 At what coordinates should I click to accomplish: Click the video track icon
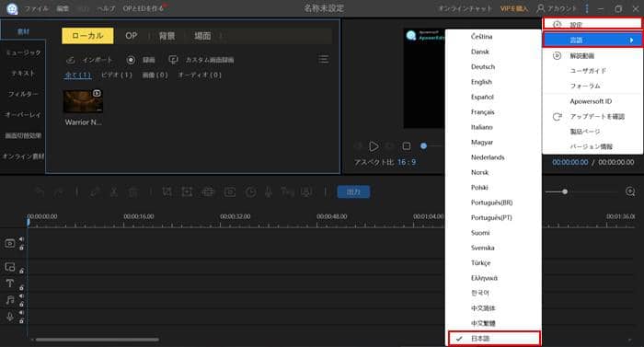point(10,243)
